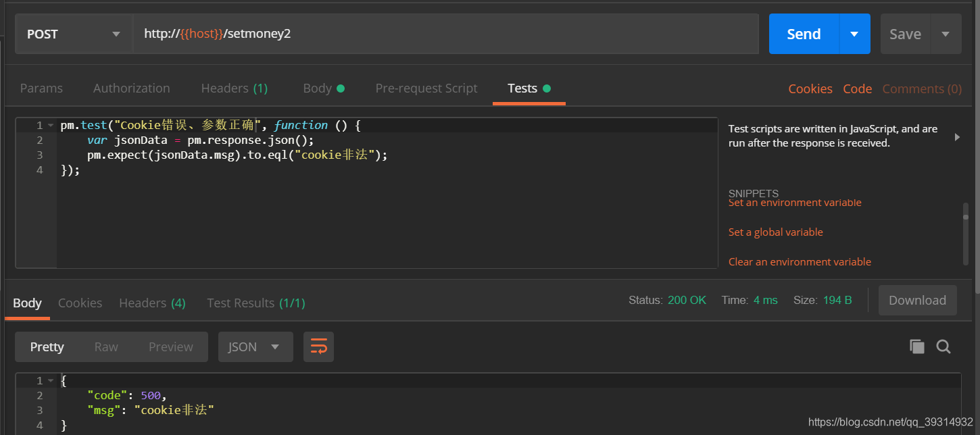Insert 'Set a global variable' snippet
Viewport: 980px width, 435px height.
coord(776,232)
